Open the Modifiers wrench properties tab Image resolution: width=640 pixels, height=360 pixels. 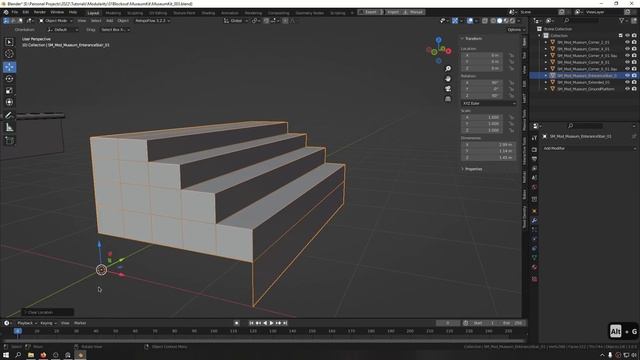(534, 221)
